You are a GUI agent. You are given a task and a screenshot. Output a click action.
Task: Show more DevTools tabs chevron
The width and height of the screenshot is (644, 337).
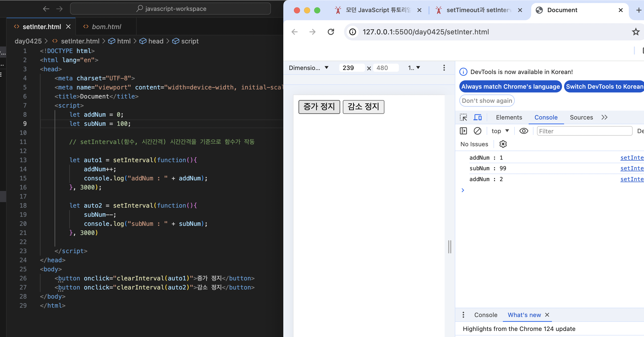[604, 117]
